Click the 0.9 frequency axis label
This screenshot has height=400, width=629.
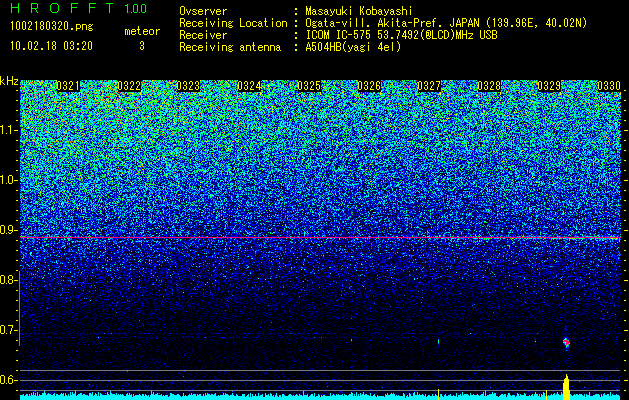point(8,230)
